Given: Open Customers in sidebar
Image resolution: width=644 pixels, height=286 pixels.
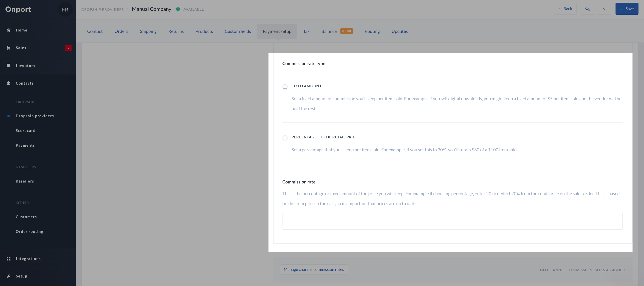Looking at the screenshot, I should (26, 217).
